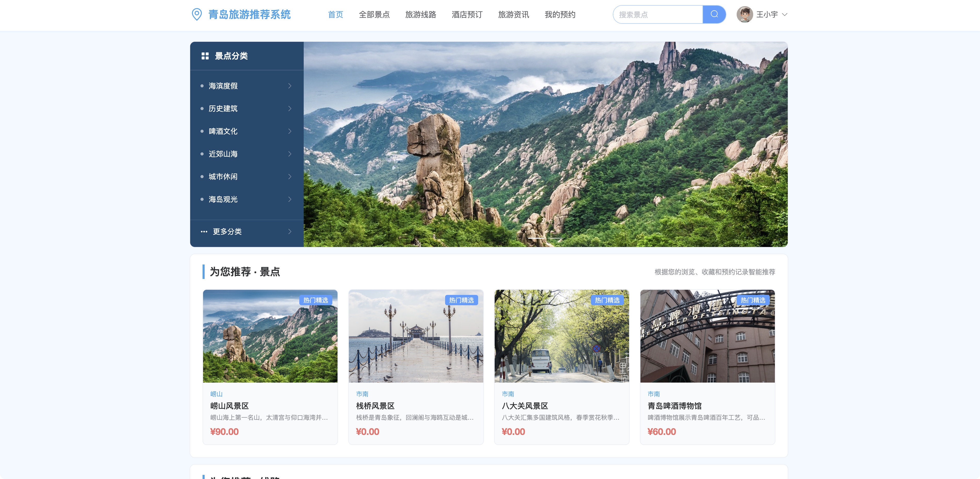Open the 旅游资讯 nav item
The height and width of the screenshot is (479, 980).
tap(513, 14)
